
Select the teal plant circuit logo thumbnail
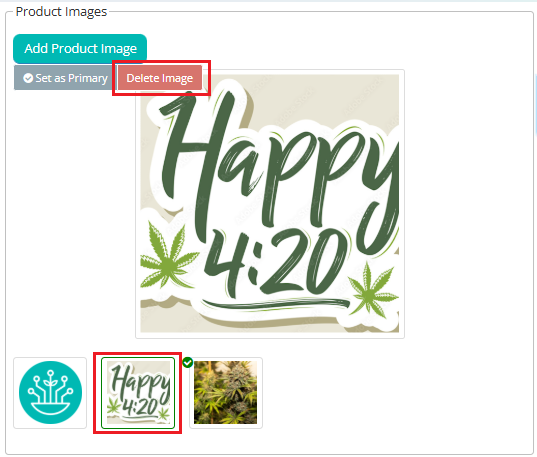[50, 393]
